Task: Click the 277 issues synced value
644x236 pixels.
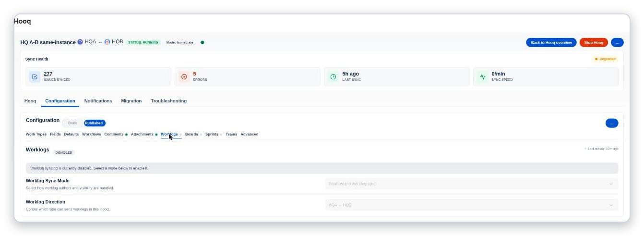Action: [48, 74]
